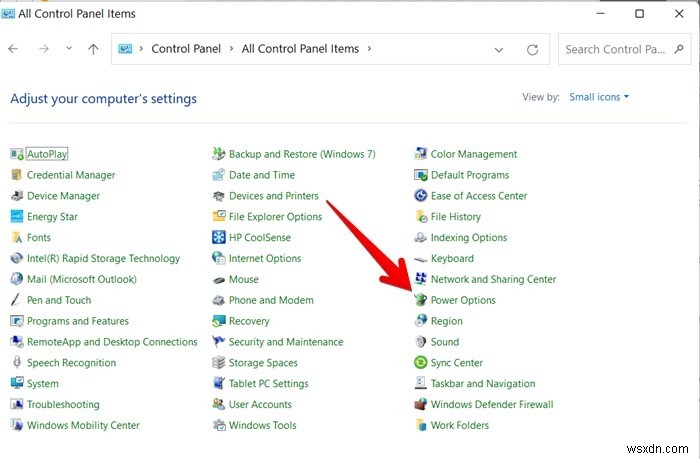Expand the chevron after All Control Panel Items
The height and width of the screenshot is (459, 700).
[369, 49]
